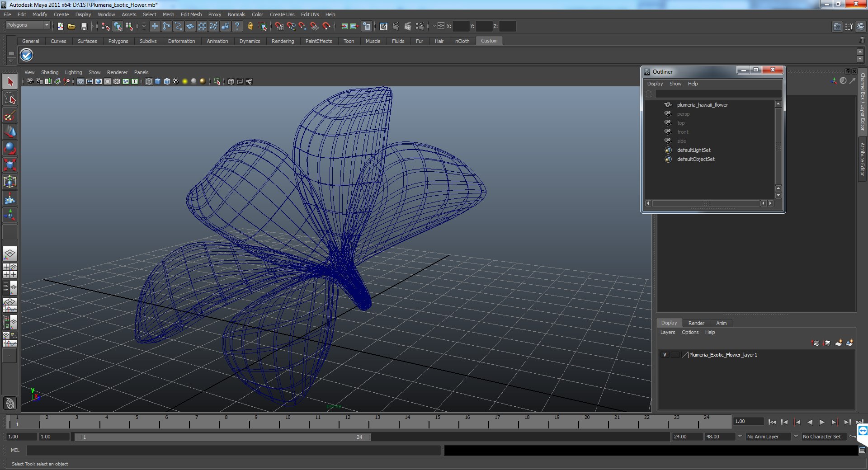Click the select camera icon in viewport toolbar
Image resolution: width=868 pixels, height=470 pixels.
coord(30,81)
